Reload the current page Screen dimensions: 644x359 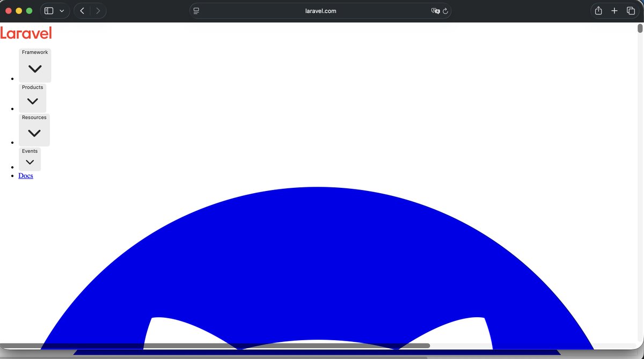(x=445, y=11)
